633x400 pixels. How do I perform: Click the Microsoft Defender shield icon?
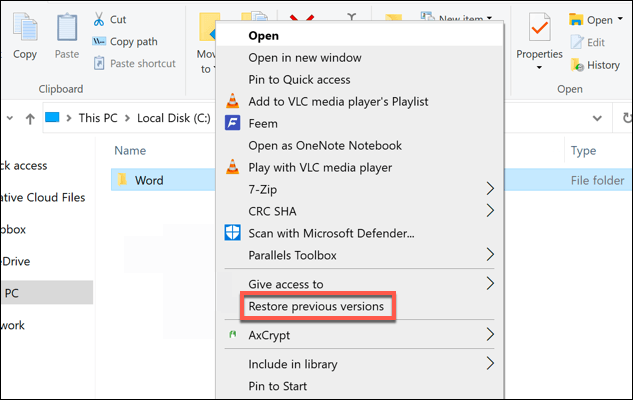coord(232,233)
